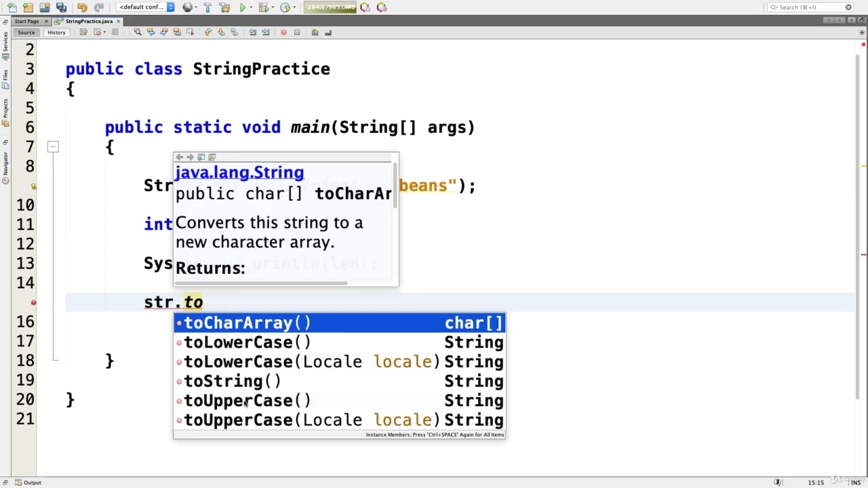Select toUpperCase() completion without arguments
This screenshot has height=488, width=868.
[x=339, y=401]
